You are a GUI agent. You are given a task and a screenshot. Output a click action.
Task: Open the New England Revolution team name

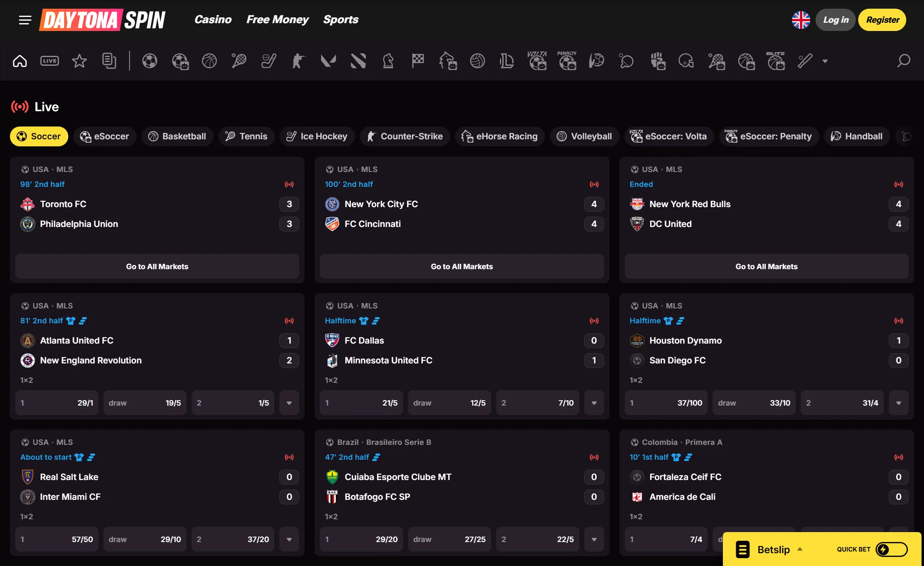pyautogui.click(x=91, y=361)
